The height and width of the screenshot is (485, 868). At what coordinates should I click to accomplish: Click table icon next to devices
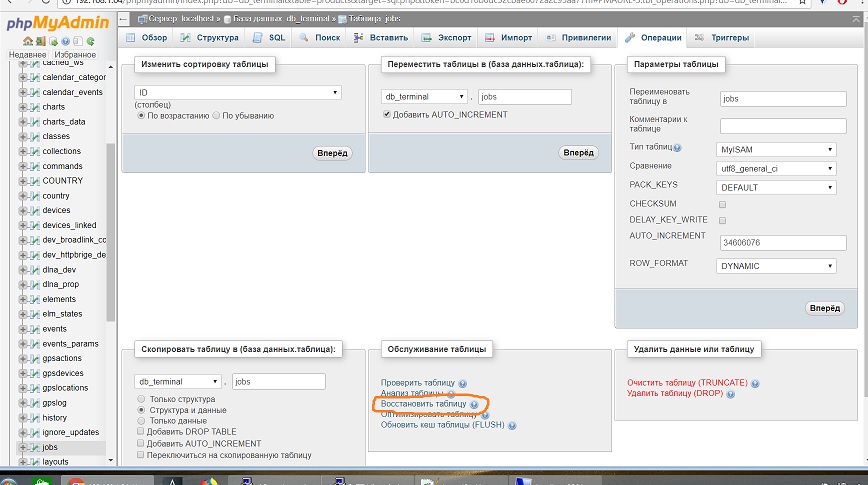35,210
